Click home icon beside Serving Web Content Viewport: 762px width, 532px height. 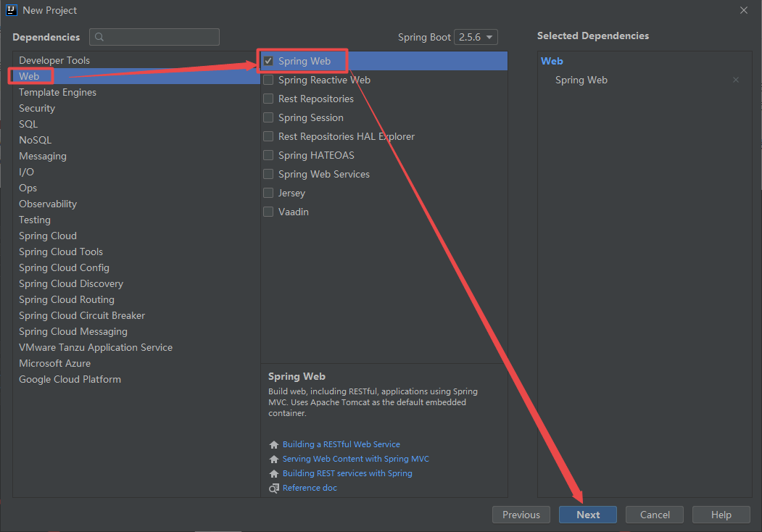(274, 459)
